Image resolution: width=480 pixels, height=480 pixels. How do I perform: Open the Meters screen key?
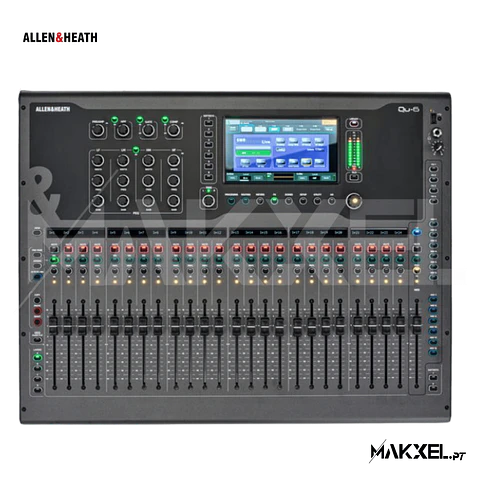(x=260, y=201)
